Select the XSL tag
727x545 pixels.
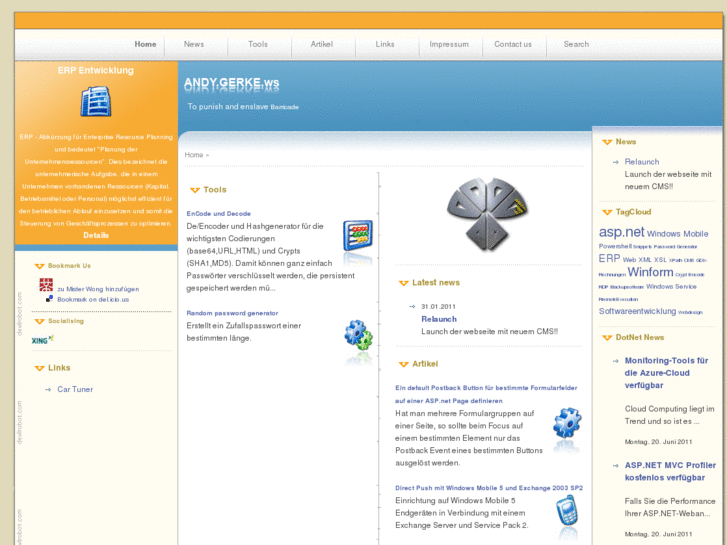point(660,260)
